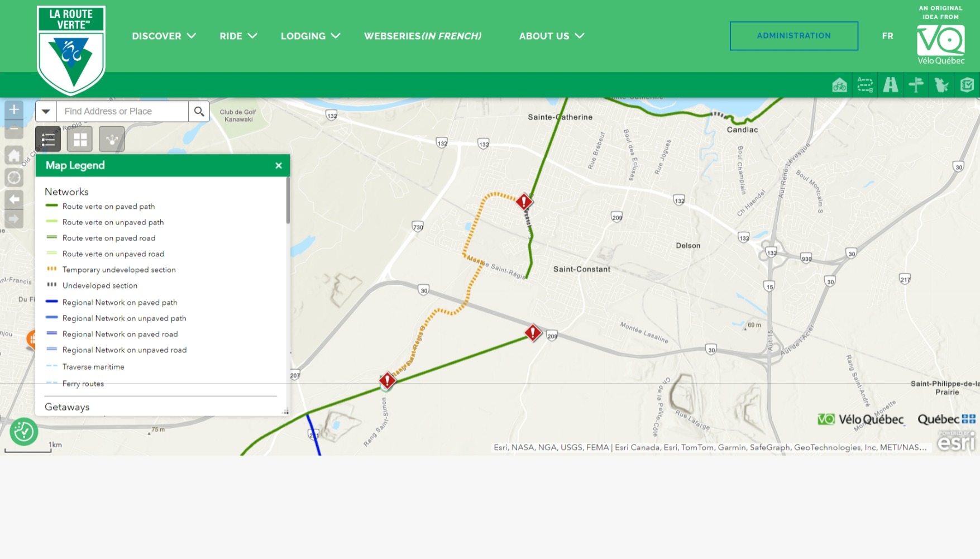Open the About Us menu
Screen dimensions: 980x559
(551, 36)
